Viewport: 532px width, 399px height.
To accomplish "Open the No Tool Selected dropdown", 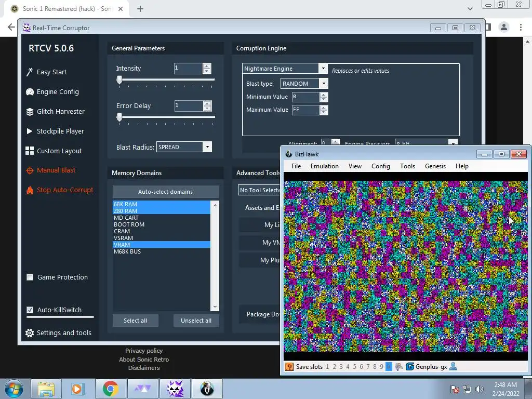I will 259,190.
